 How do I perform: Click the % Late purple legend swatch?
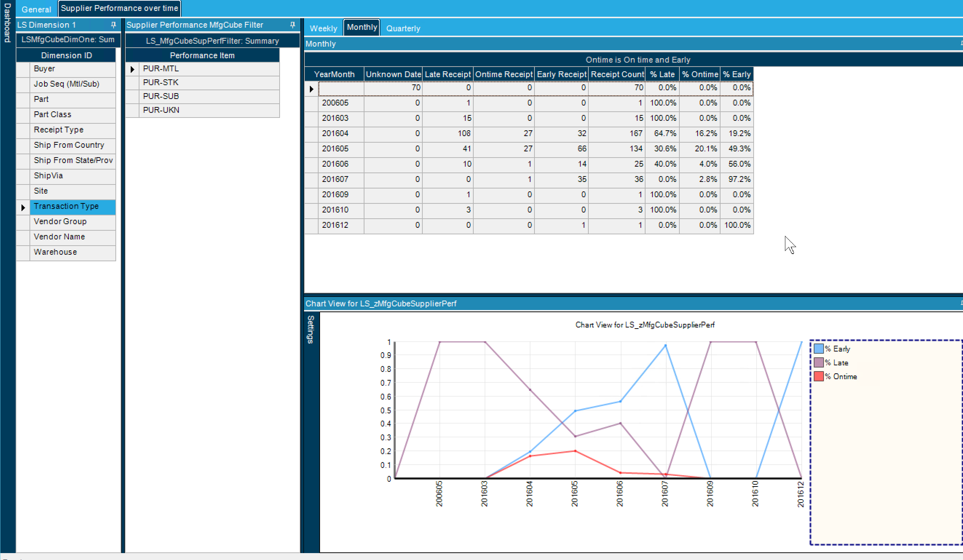click(x=818, y=362)
